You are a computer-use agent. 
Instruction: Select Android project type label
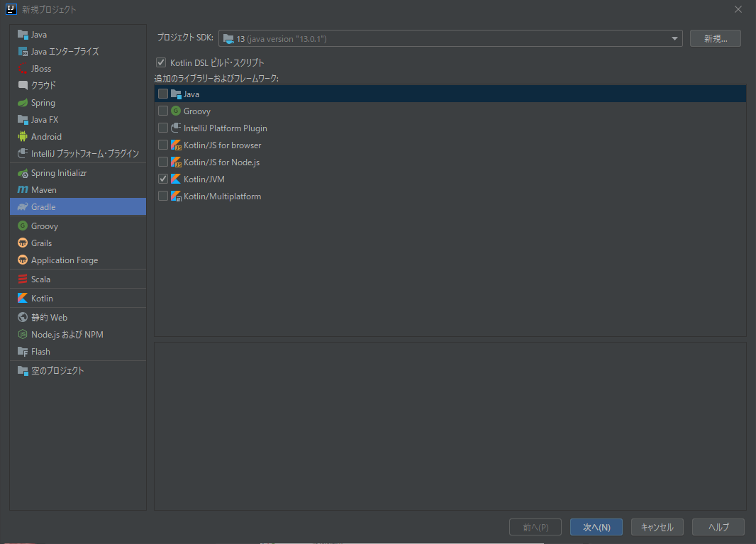point(46,136)
